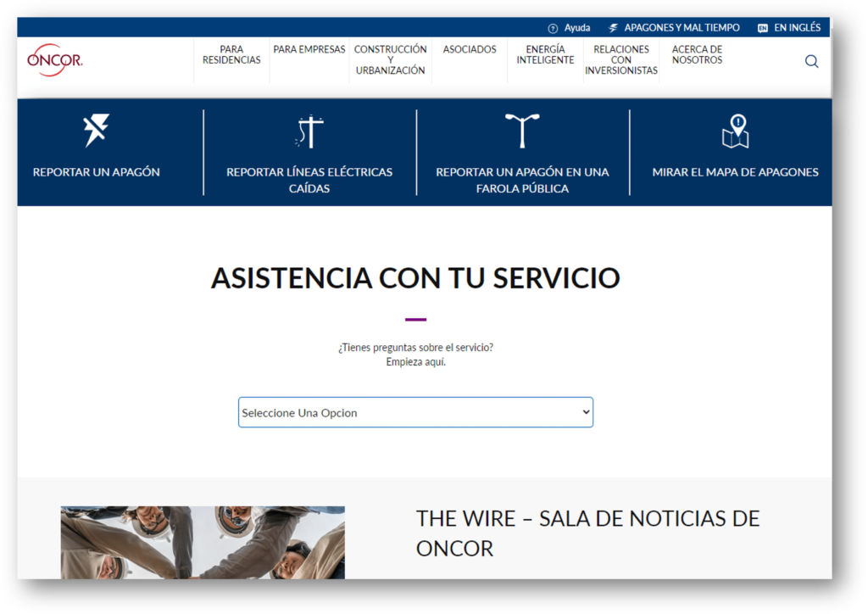Open the Para Empresas menu
Screen dimensions: 868x614
point(309,50)
